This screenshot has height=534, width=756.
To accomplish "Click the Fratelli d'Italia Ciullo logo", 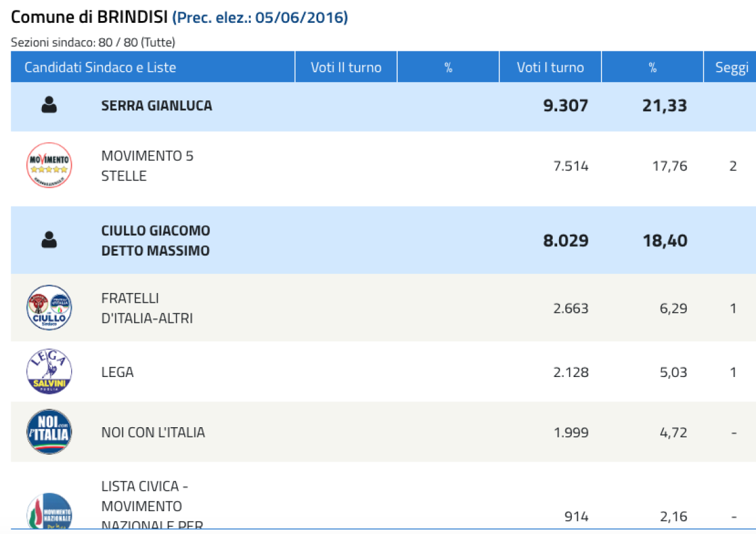I will pyautogui.click(x=49, y=308).
